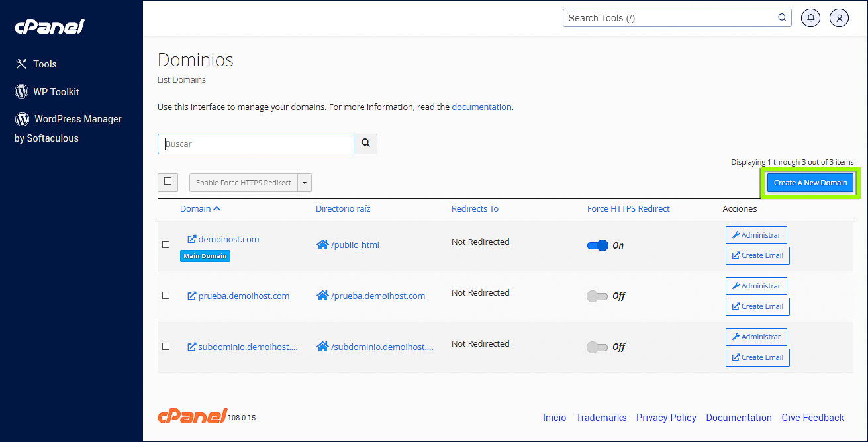The height and width of the screenshot is (442, 868).
Task: Expand the Enable Force HTTPS Redirect dropdown arrow
Action: pyautogui.click(x=305, y=183)
